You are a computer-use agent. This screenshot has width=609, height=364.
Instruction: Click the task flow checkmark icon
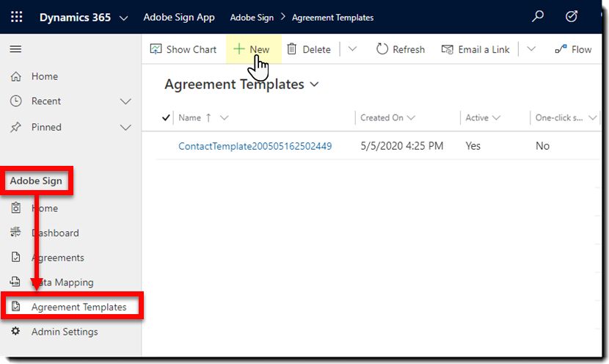click(x=572, y=17)
